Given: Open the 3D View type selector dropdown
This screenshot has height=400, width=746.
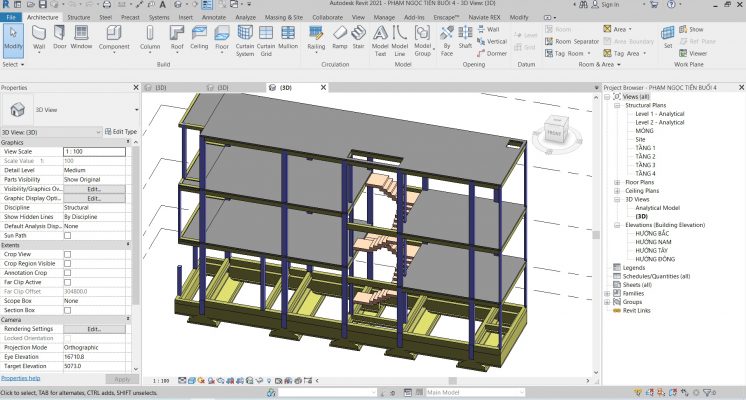Looking at the screenshot, I should [134, 110].
